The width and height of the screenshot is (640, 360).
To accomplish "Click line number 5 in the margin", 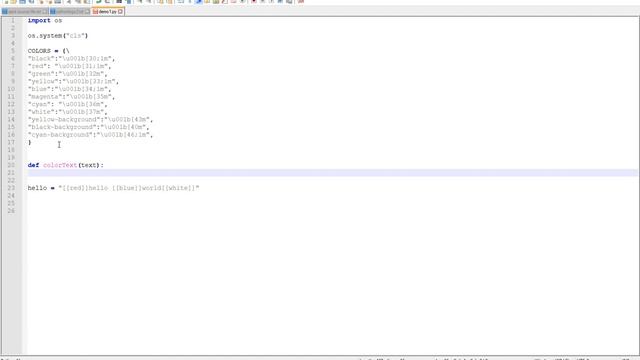I will (13, 51).
